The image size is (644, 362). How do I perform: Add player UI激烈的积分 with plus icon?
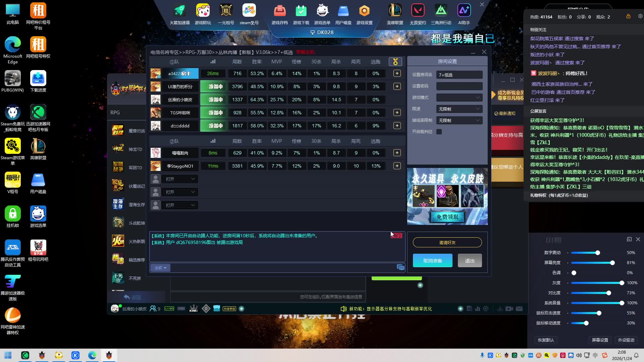tap(397, 86)
